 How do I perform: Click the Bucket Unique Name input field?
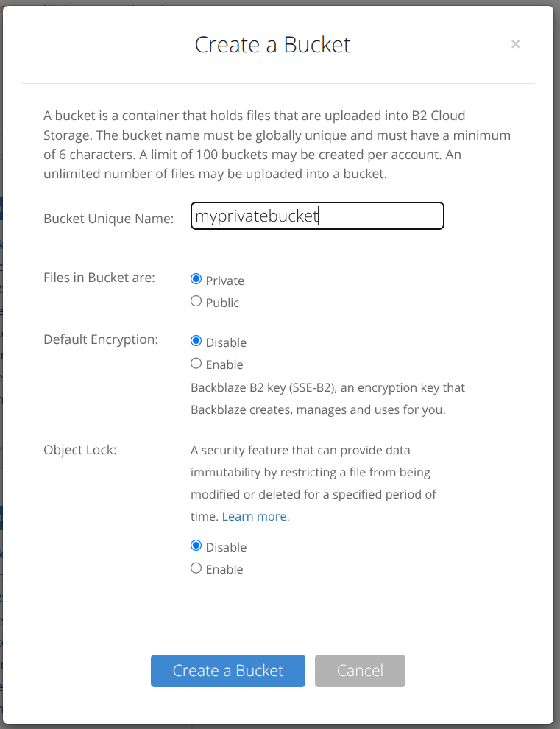317,216
